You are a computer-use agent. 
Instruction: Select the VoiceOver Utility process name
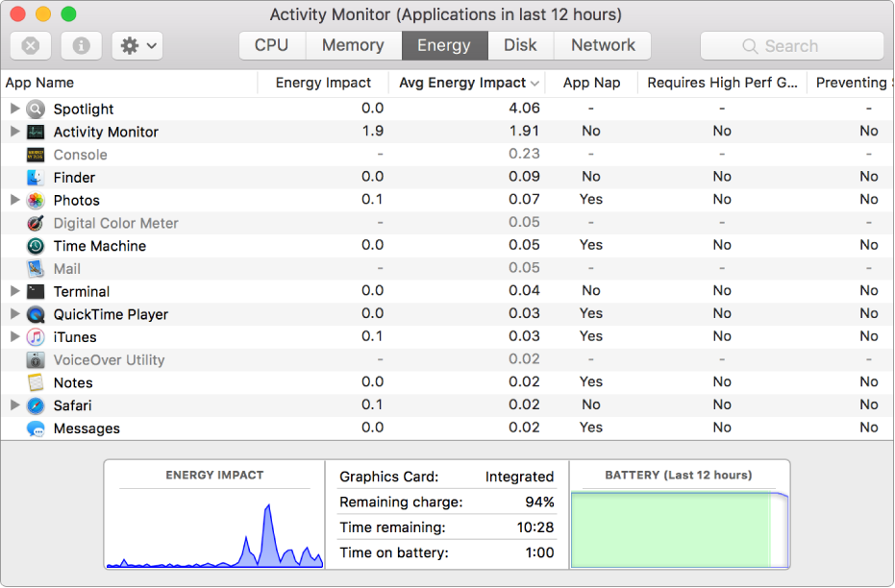(x=109, y=360)
